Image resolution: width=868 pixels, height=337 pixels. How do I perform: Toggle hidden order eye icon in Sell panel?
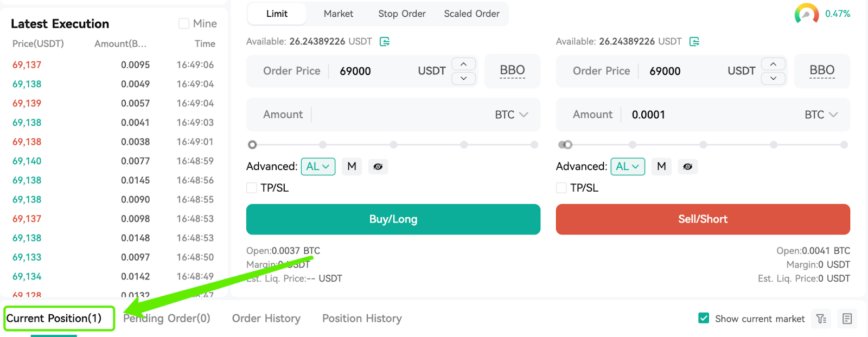click(x=688, y=167)
